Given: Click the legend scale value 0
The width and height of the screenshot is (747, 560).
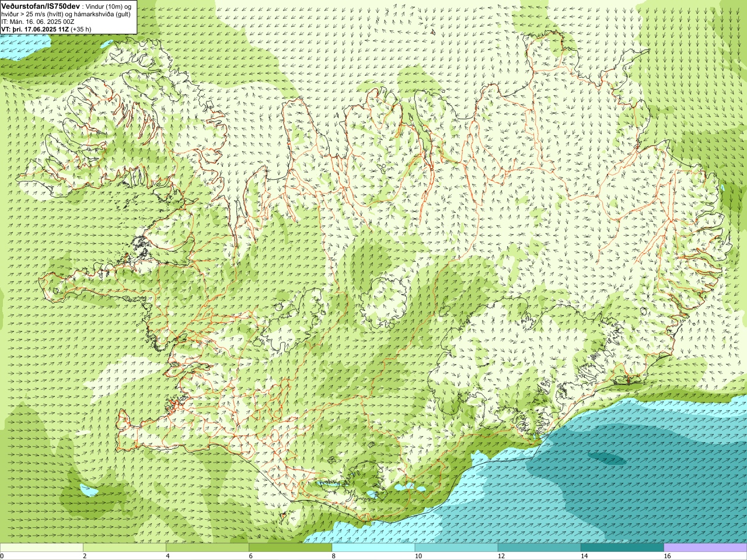Looking at the screenshot, I should pos(2,556).
